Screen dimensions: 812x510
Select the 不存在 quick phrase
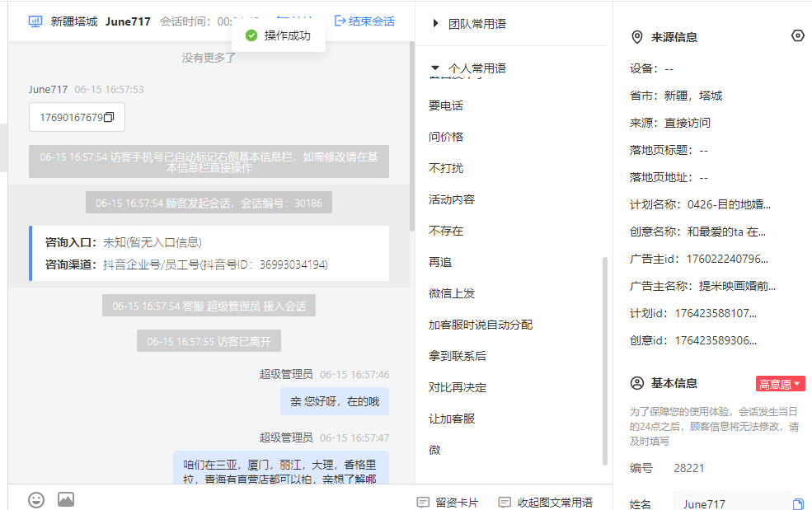[x=446, y=231]
